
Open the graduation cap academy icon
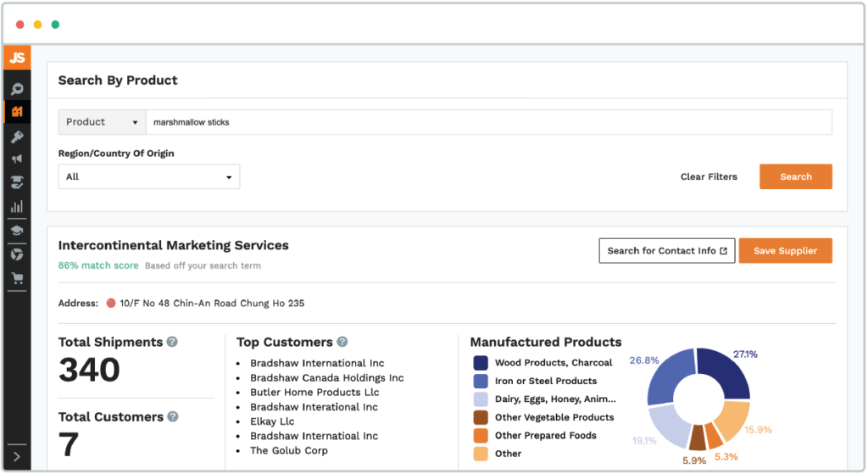pos(17,230)
